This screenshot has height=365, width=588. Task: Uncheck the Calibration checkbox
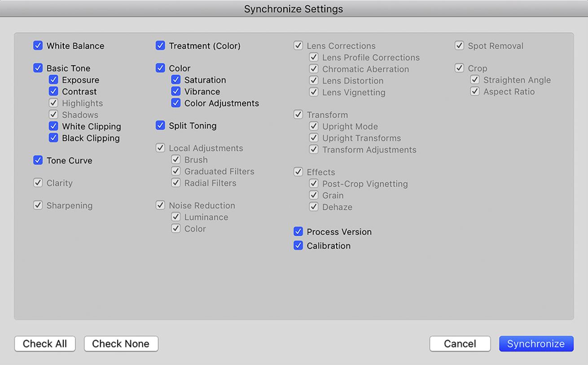pos(298,246)
